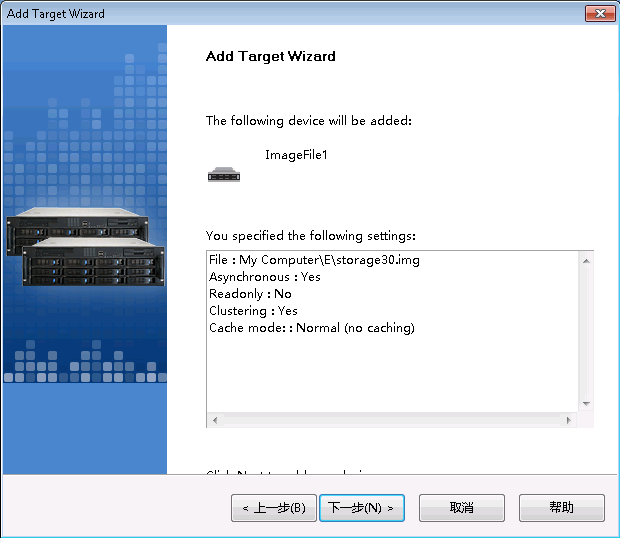Open help with 帮助 button
Screen dimensions: 620x538
(x=561, y=508)
